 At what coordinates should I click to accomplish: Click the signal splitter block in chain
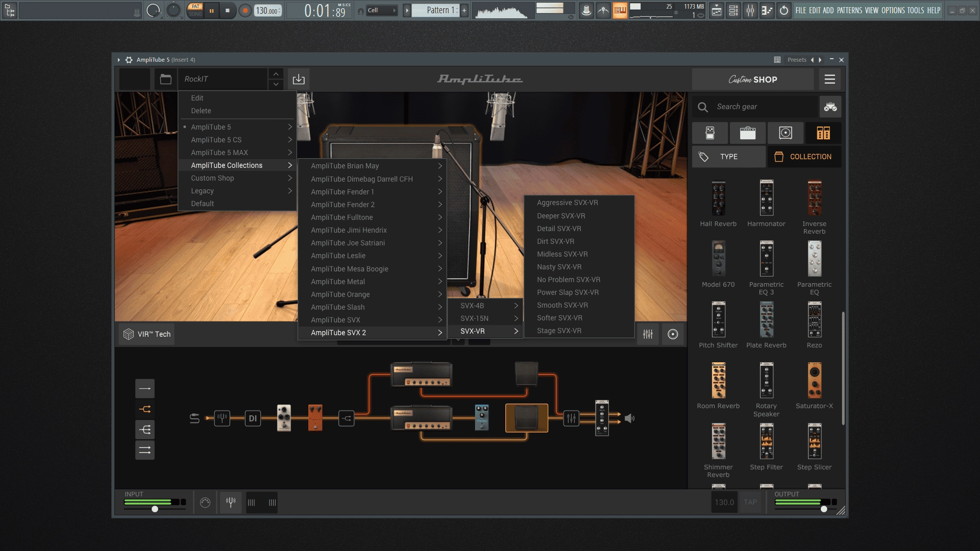[347, 418]
